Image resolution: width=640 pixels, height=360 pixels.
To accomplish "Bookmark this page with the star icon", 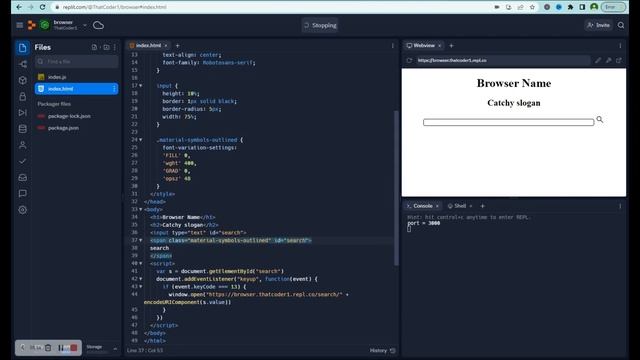I will click(532, 7).
